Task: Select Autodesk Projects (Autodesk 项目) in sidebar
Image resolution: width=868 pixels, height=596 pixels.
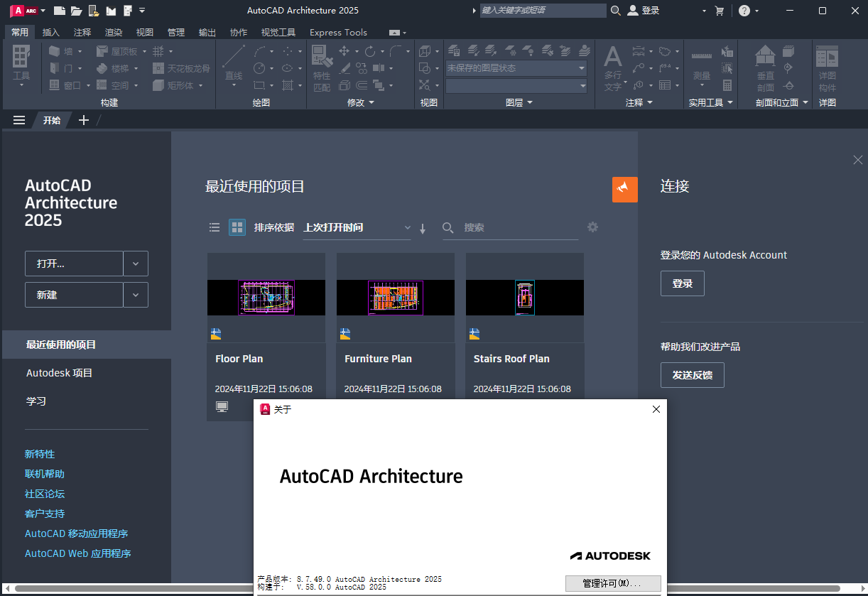Action: click(x=60, y=373)
